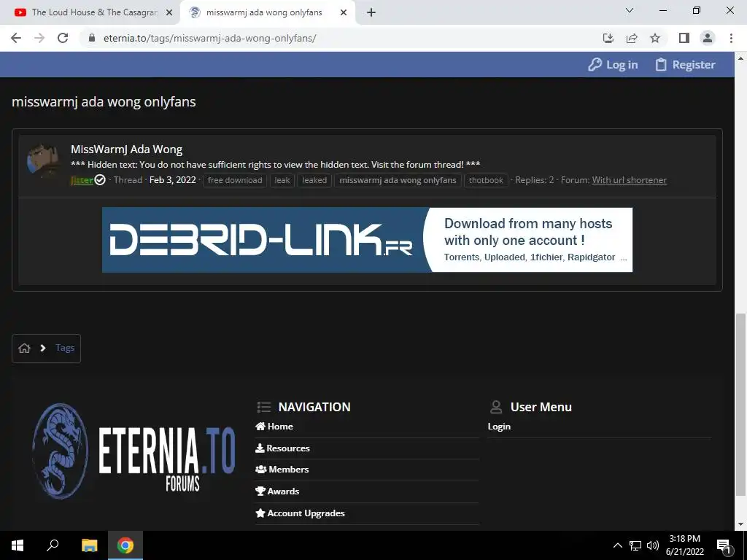Open Chrome's three-dot menu

pyautogui.click(x=731, y=38)
